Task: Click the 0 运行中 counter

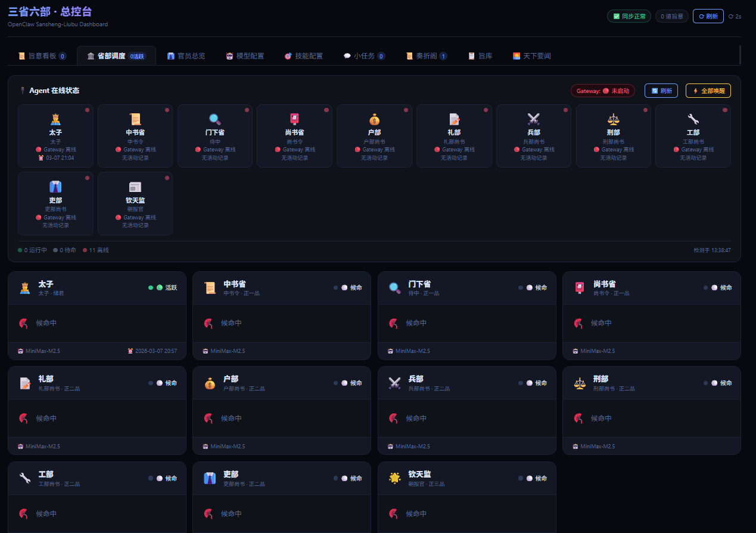Action: [32, 250]
